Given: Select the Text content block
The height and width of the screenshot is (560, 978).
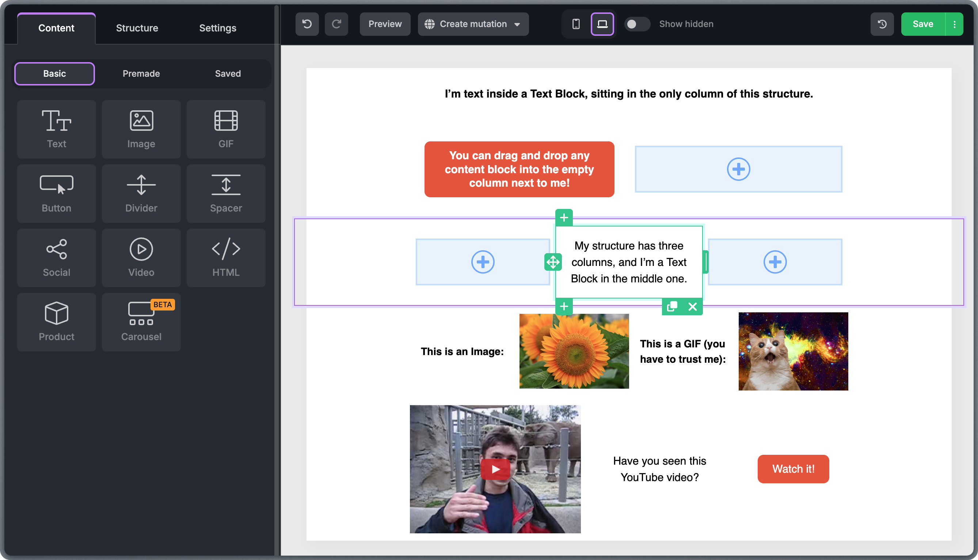Looking at the screenshot, I should coord(56,129).
